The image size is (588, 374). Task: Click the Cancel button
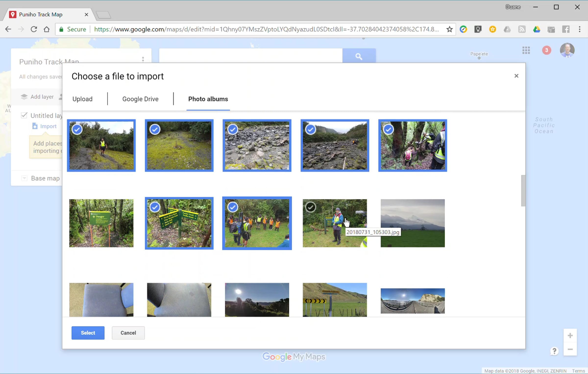click(x=128, y=333)
